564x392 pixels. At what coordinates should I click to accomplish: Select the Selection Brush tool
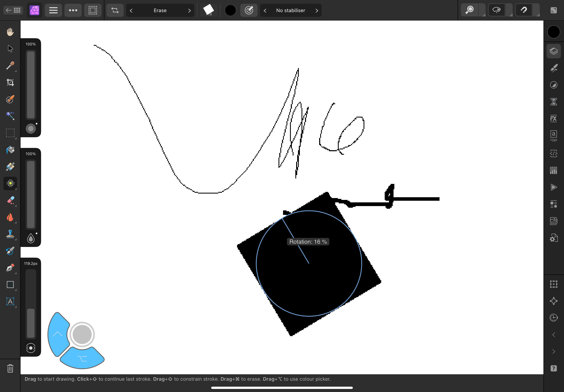pos(10,99)
